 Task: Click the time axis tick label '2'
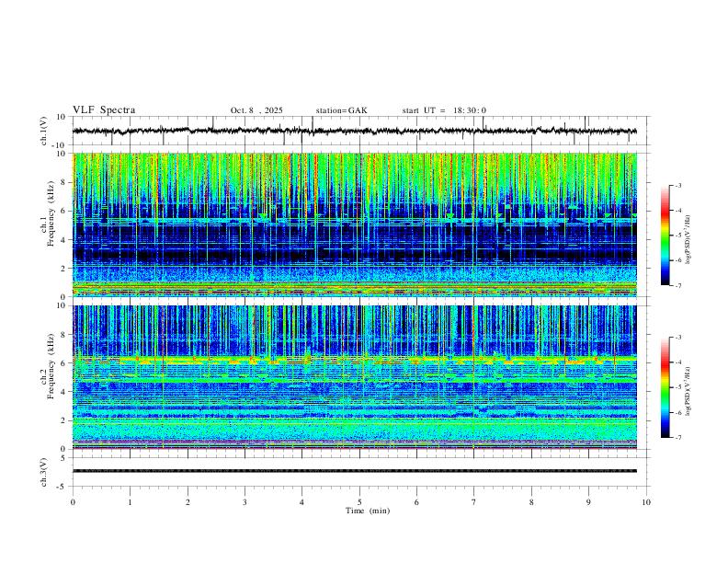coord(188,502)
